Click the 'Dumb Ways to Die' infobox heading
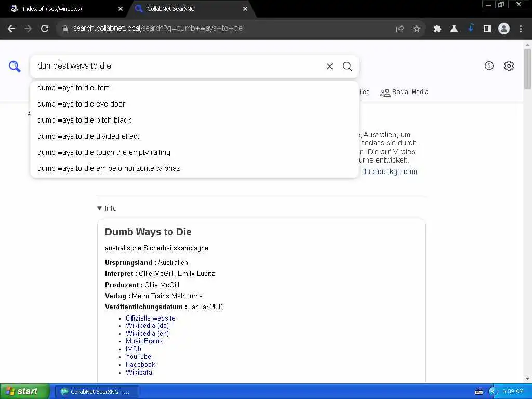 click(148, 232)
